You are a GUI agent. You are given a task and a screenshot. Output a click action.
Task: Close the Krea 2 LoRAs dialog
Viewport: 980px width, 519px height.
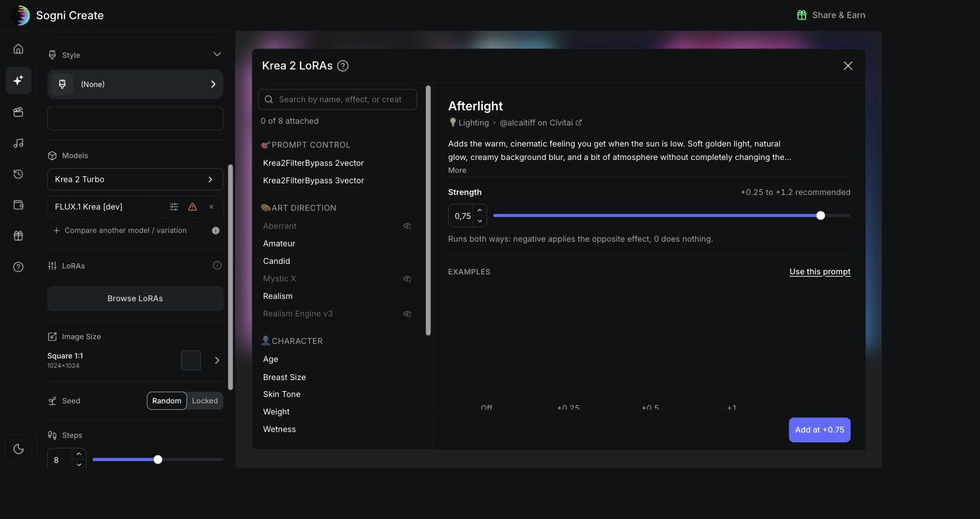[848, 66]
